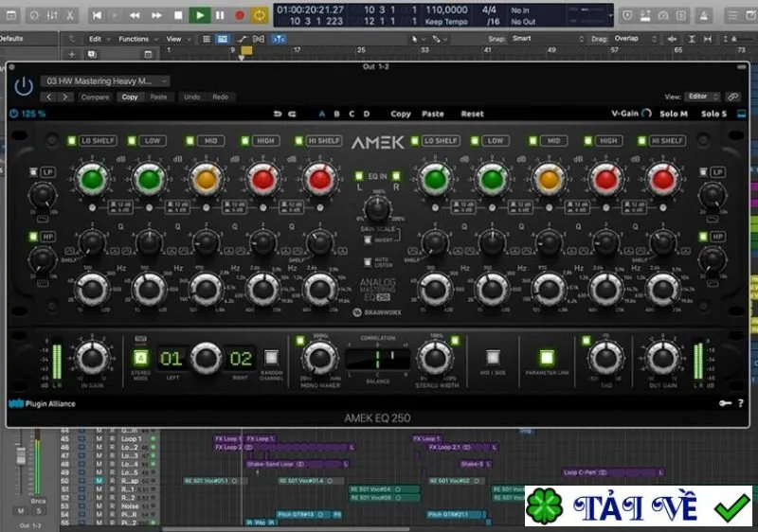Click the red Record button

(x=240, y=15)
